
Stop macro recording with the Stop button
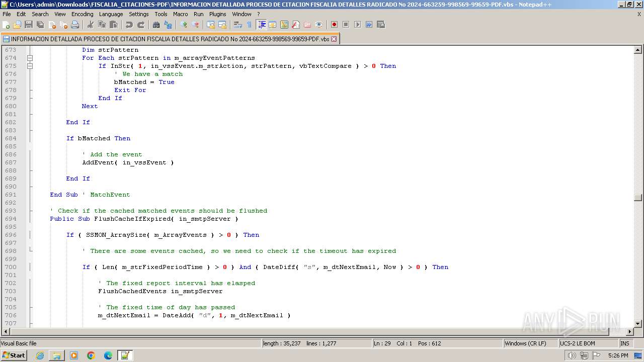346,25
